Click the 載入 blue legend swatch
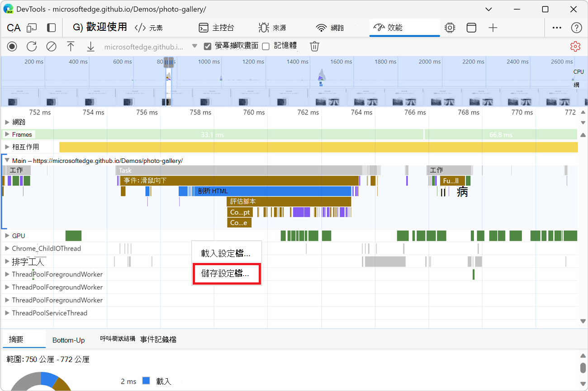588x391 pixels. (x=146, y=381)
